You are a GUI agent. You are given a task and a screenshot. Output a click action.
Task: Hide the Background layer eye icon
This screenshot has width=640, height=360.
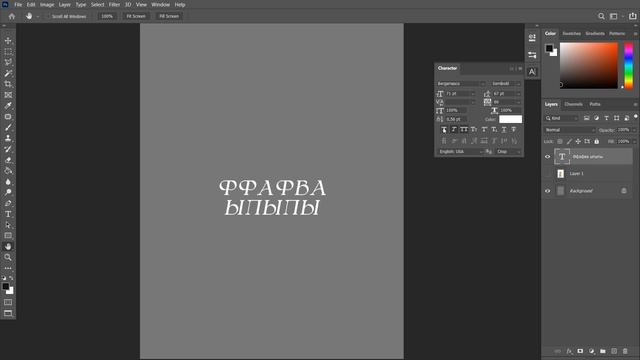tap(547, 191)
